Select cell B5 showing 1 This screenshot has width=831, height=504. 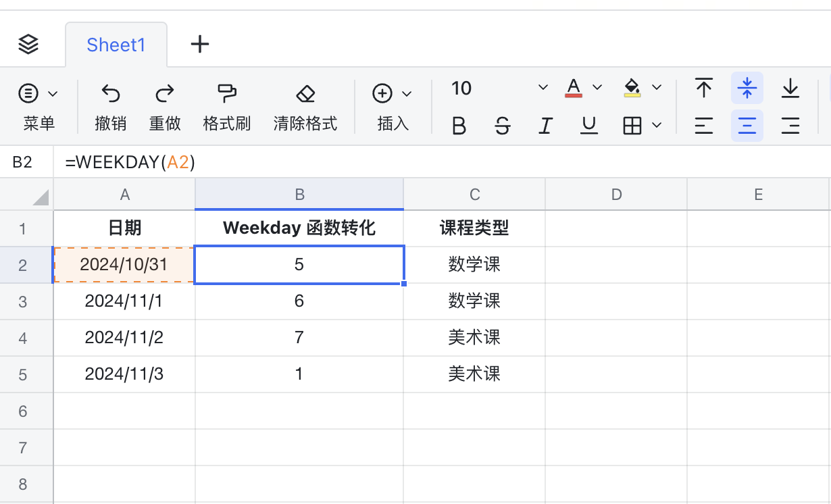tap(299, 374)
